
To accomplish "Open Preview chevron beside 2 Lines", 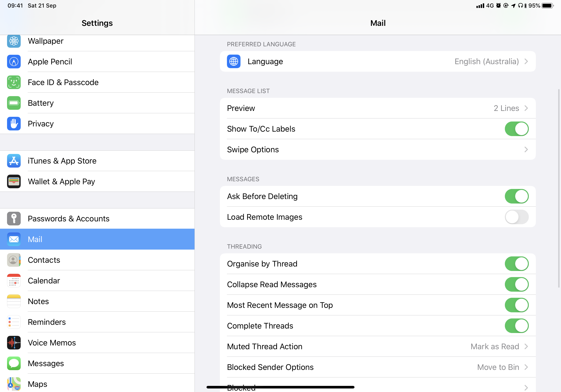I will point(526,108).
